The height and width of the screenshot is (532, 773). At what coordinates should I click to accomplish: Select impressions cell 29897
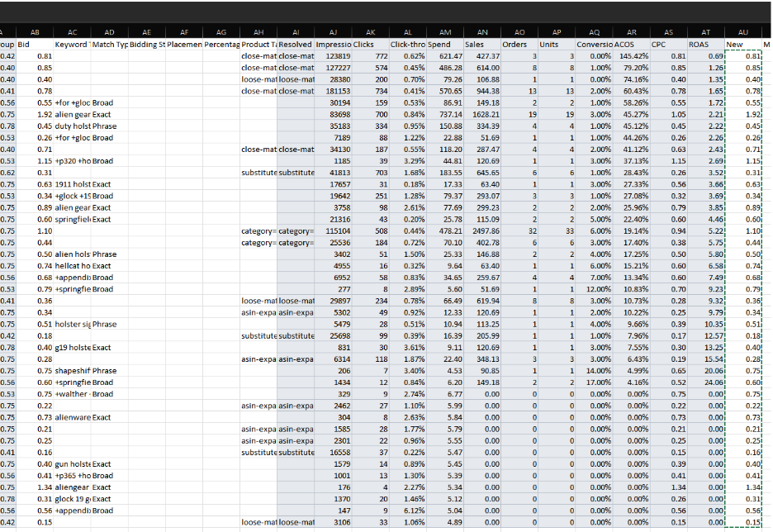point(334,301)
